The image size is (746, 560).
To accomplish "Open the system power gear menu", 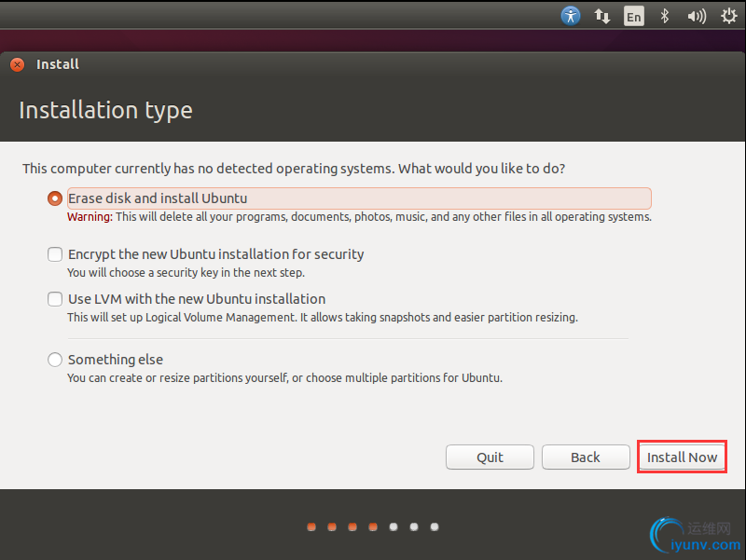I will pyautogui.click(x=729, y=17).
